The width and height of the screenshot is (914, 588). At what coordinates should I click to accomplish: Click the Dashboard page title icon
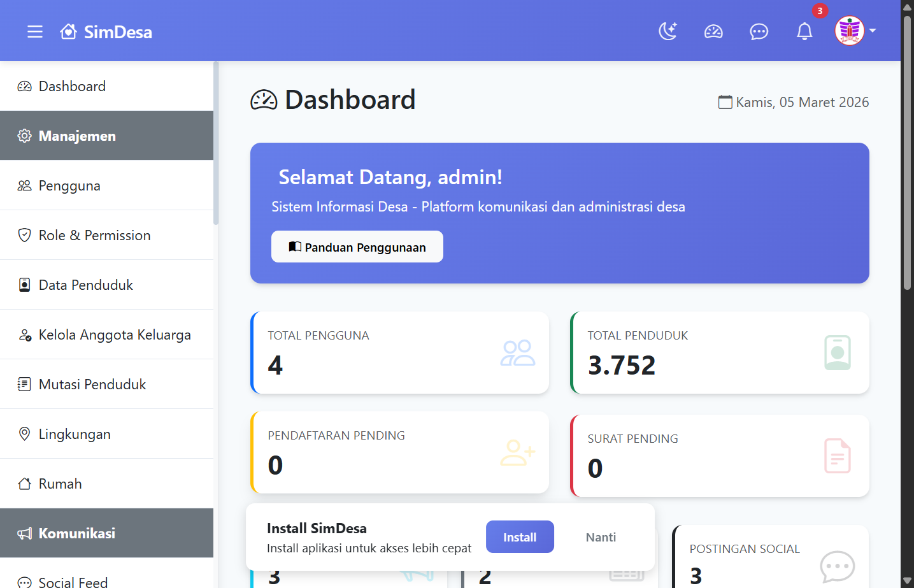264,100
